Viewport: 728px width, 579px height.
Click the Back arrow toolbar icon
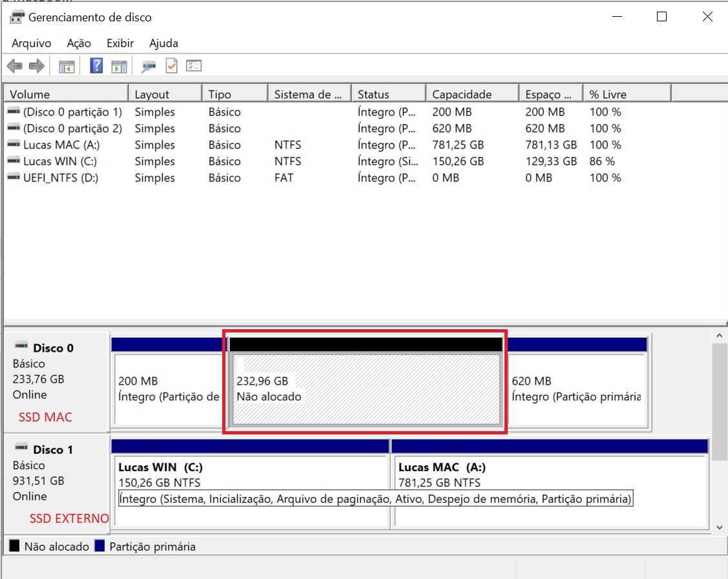[x=15, y=66]
